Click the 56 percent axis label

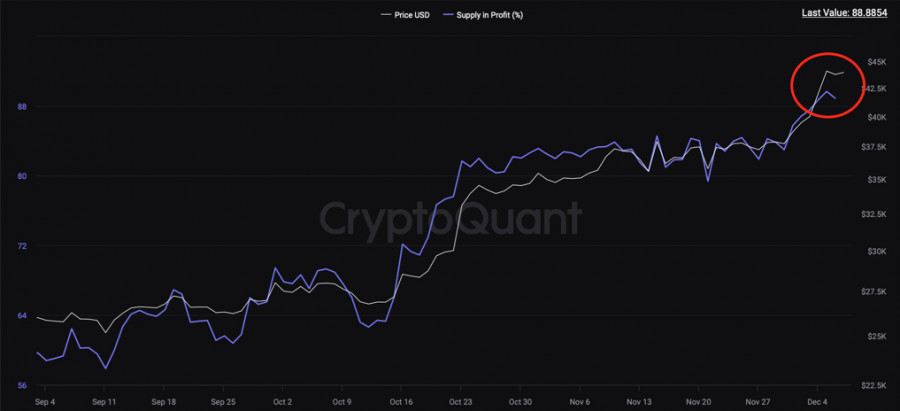22,385
